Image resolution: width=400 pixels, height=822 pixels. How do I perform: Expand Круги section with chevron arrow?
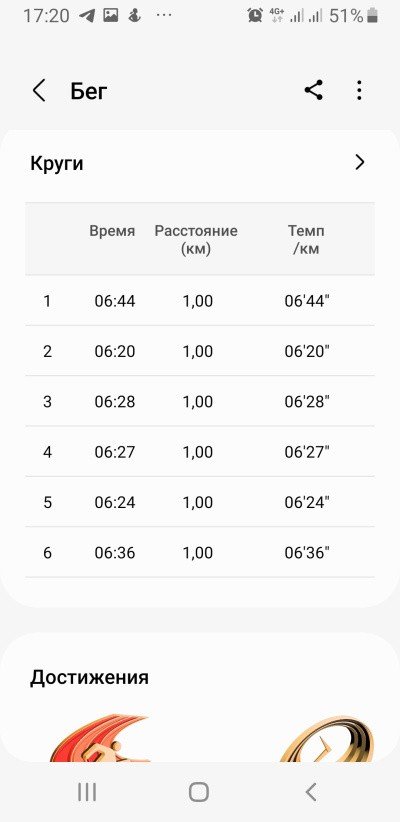click(360, 163)
